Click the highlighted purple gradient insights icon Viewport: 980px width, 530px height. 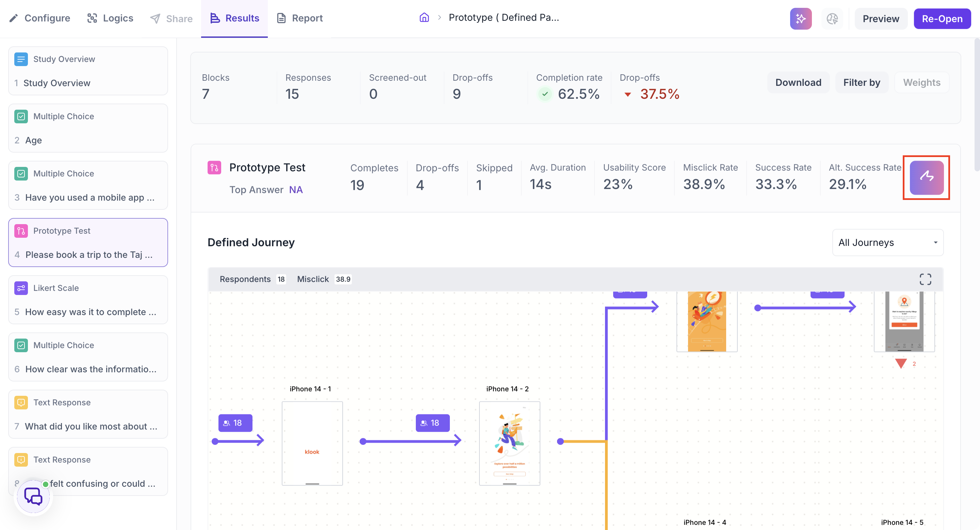pos(926,177)
